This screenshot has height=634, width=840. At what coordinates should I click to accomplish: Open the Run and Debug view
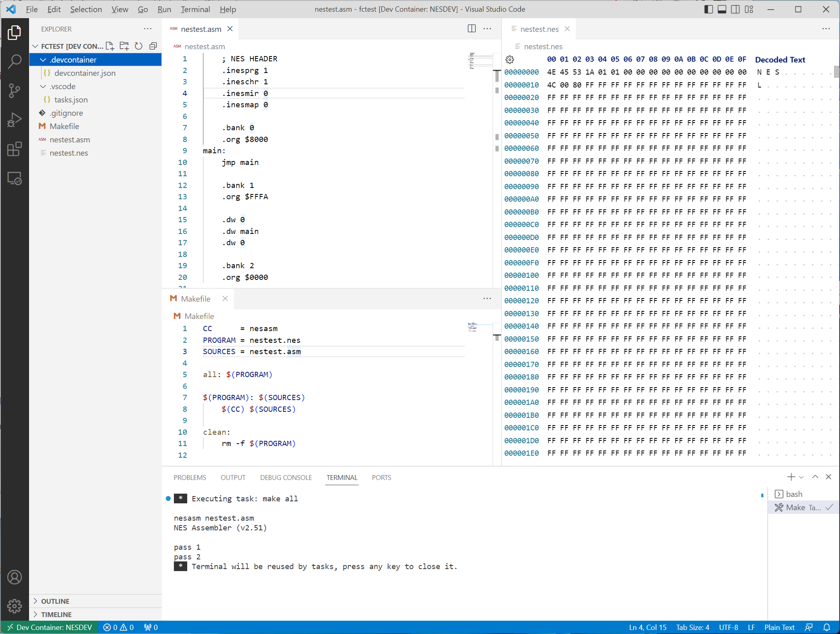pyautogui.click(x=15, y=120)
